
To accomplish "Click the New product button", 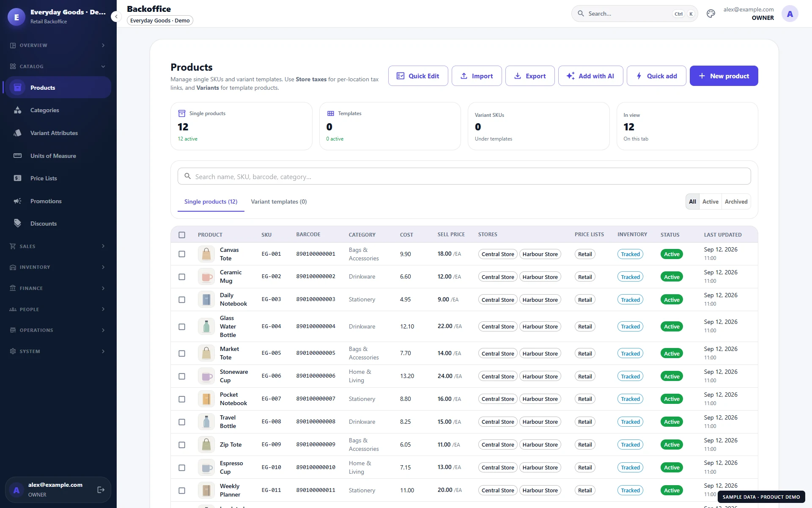I will 724,76.
